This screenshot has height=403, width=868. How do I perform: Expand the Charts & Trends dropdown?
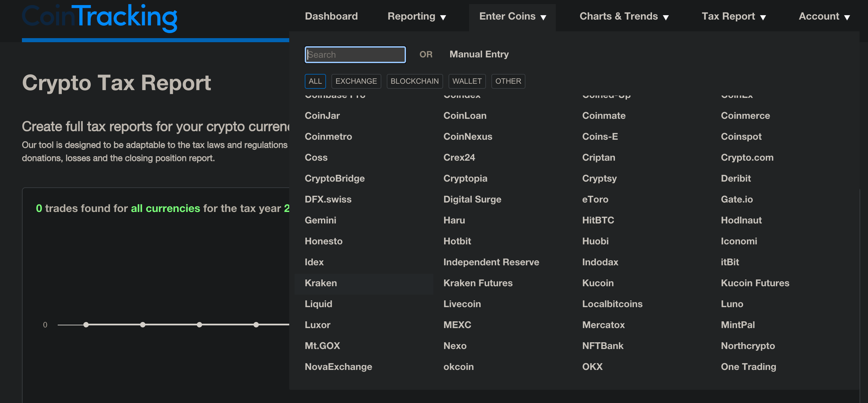[624, 16]
